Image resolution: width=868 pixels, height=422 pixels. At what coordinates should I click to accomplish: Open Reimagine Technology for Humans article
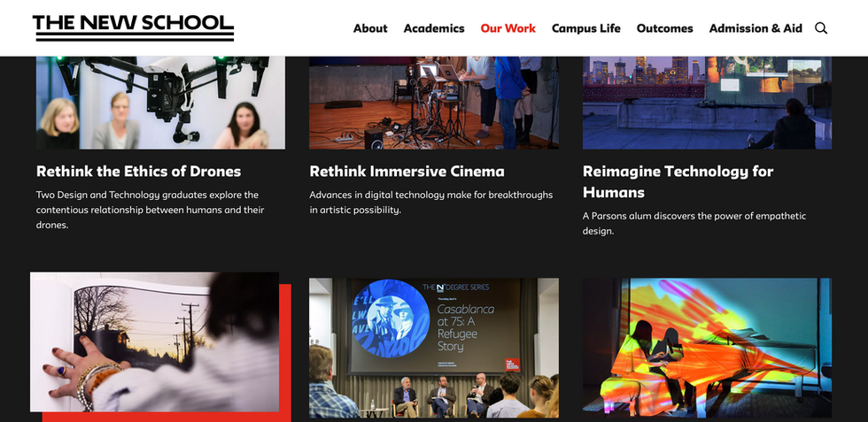pyautogui.click(x=678, y=182)
